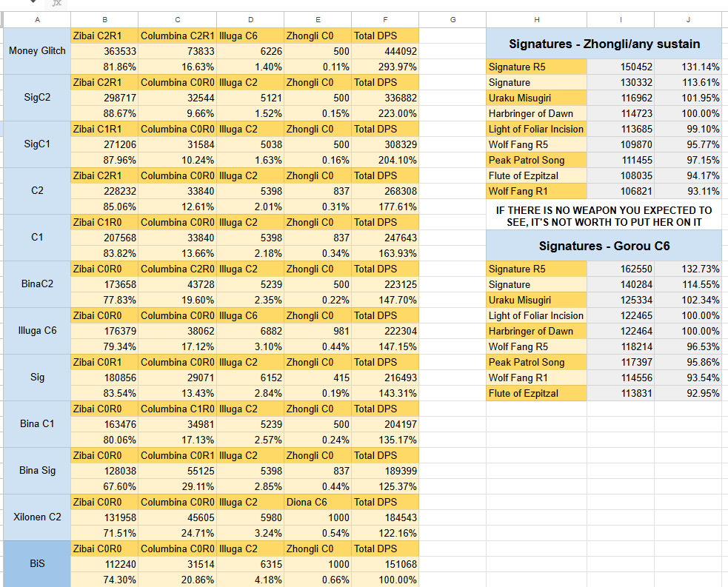The width and height of the screenshot is (728, 587).
Task: Click the Total DPS value 151068
Action: (385, 564)
